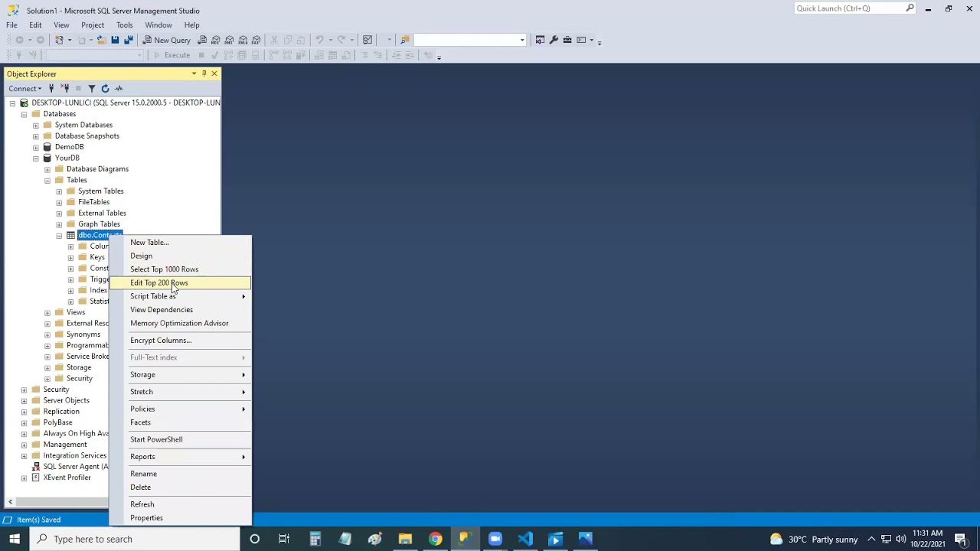Pin the Object Explorer panel
This screenshot has height=551, width=980.
(x=204, y=73)
